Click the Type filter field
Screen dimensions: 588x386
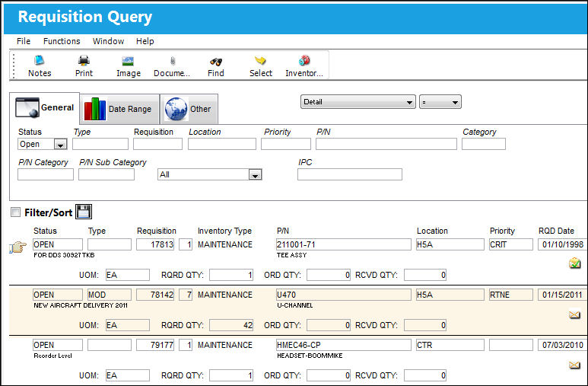100,144
